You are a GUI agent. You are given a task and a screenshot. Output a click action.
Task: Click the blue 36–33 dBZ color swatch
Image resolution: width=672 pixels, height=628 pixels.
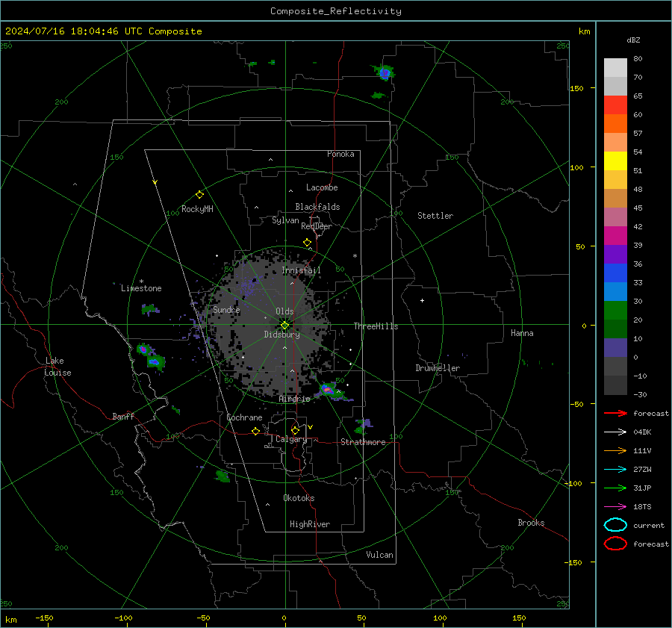click(615, 273)
